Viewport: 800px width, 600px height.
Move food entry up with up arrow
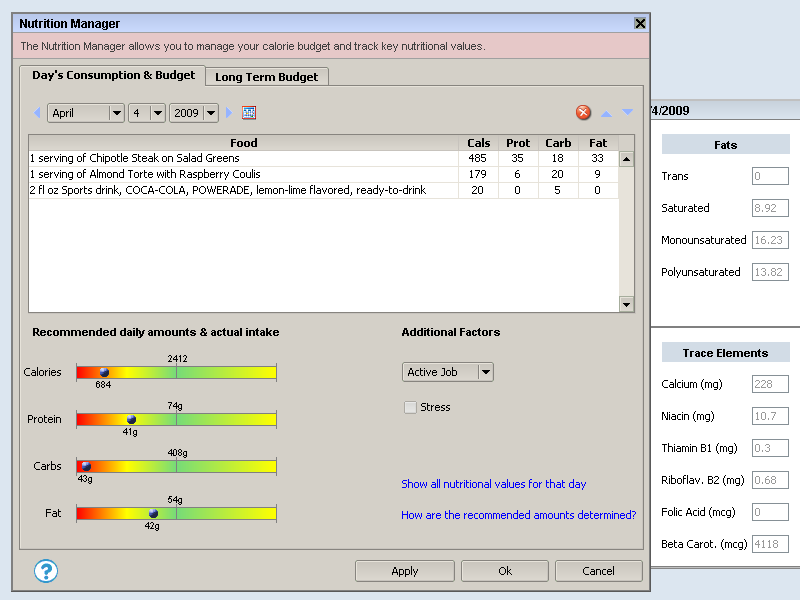tap(606, 113)
